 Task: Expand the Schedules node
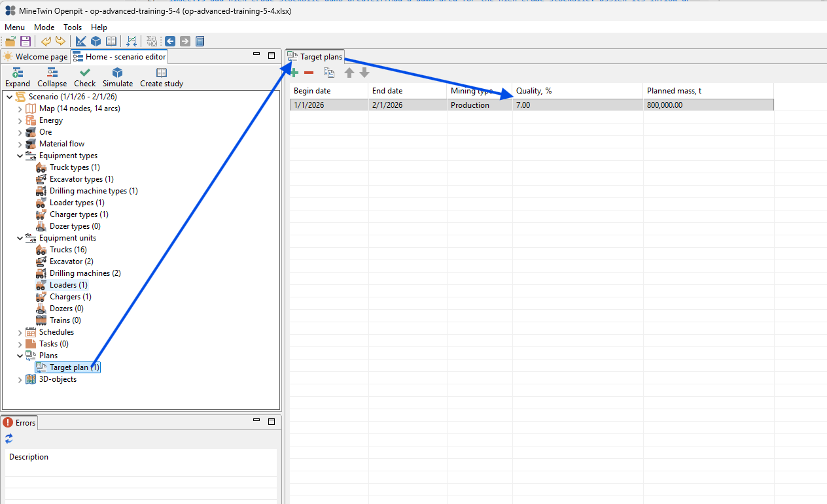coord(20,332)
